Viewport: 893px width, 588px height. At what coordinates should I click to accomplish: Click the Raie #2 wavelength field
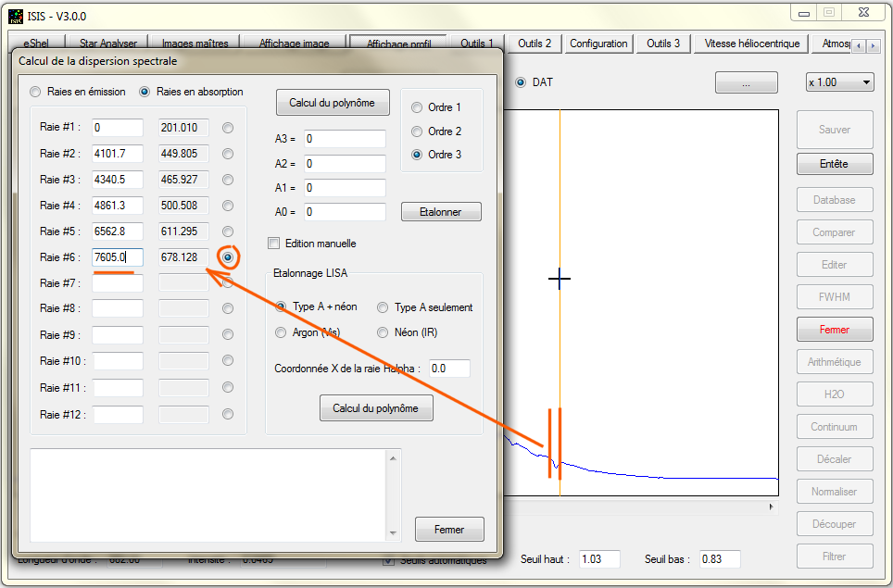point(118,154)
